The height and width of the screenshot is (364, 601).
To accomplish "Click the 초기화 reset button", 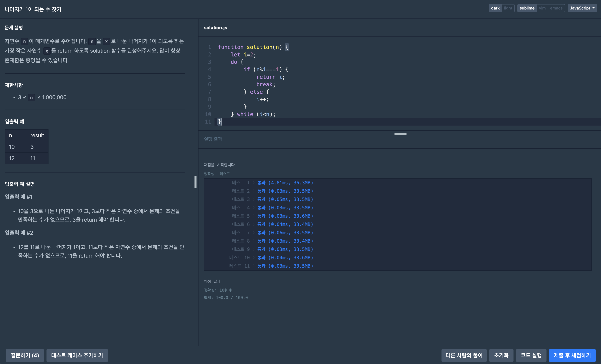I will pos(501,355).
